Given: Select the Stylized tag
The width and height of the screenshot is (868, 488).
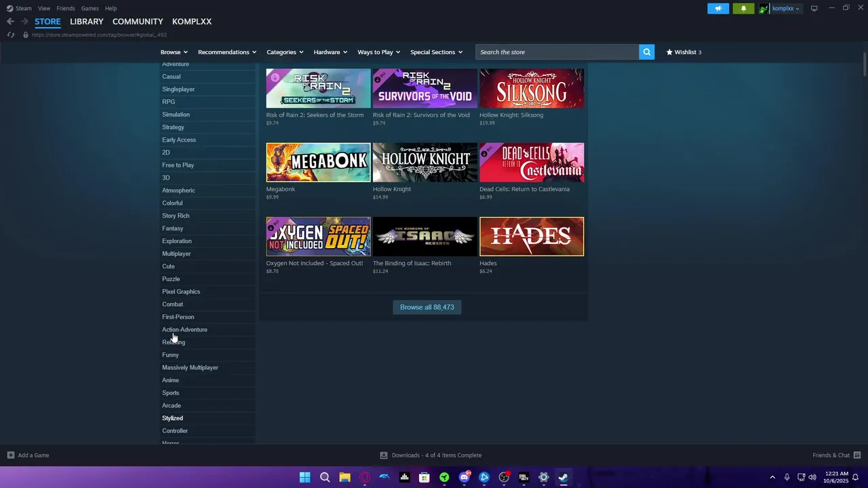Looking at the screenshot, I should [172, 418].
